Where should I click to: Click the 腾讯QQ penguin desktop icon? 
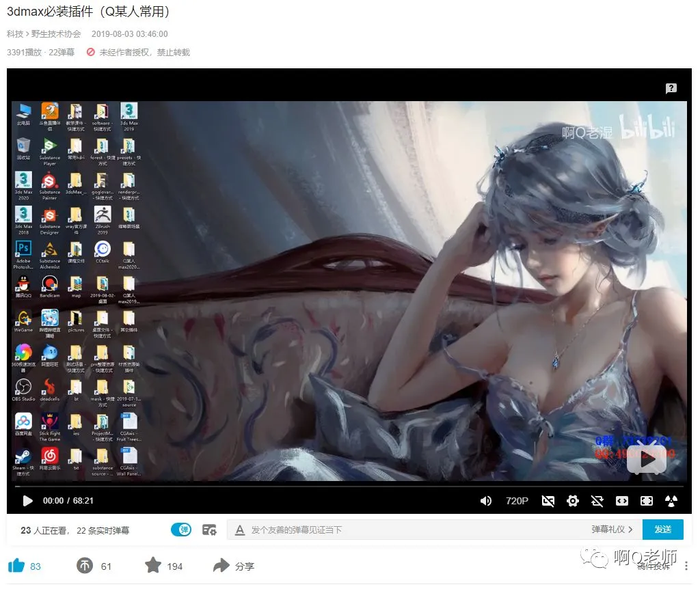(24, 286)
